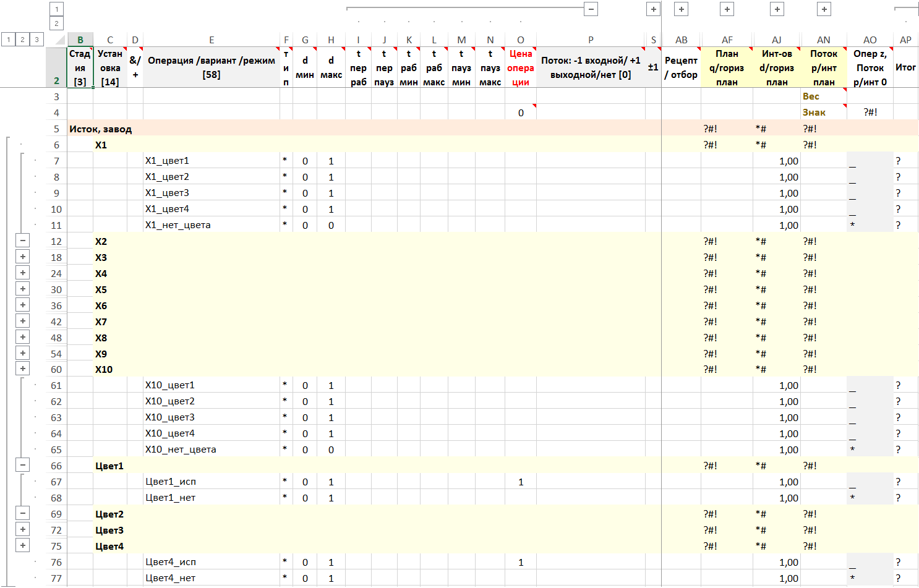Collapse the column group with minus above column P

point(591,9)
